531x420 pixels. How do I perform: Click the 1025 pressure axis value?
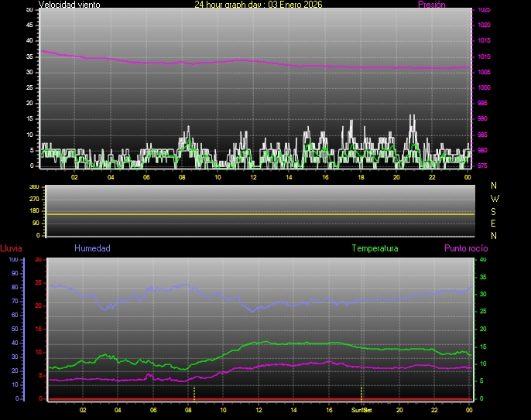point(484,10)
